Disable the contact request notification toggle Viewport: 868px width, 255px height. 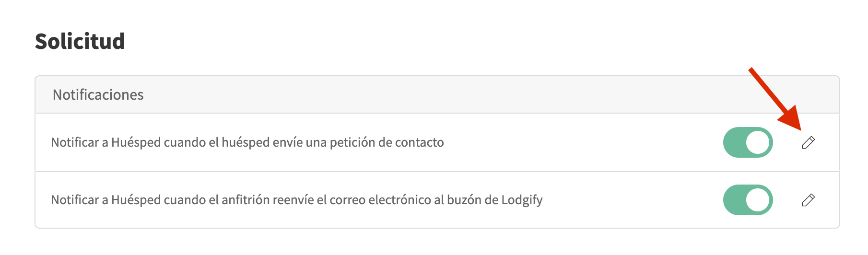748,142
